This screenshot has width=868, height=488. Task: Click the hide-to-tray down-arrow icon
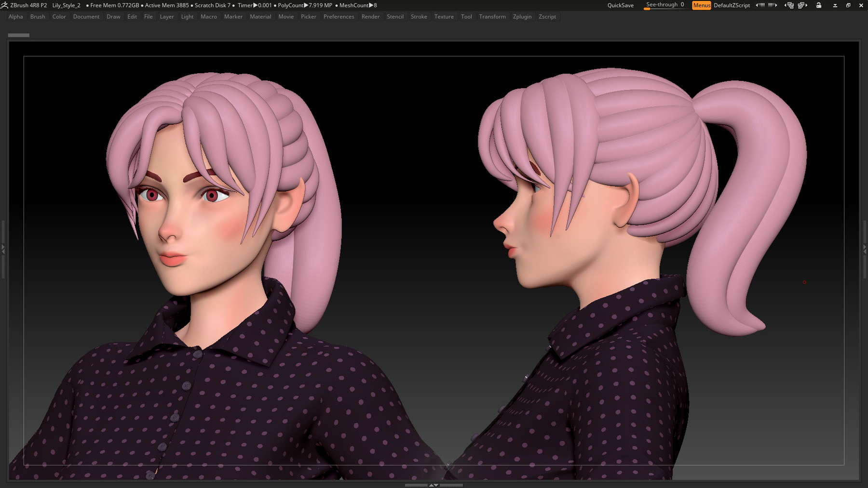[835, 6]
